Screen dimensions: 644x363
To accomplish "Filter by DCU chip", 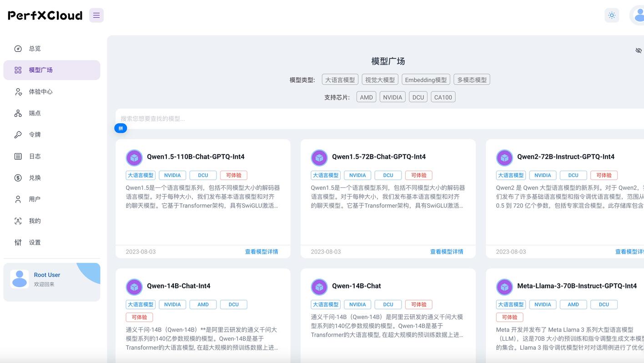I will [418, 97].
